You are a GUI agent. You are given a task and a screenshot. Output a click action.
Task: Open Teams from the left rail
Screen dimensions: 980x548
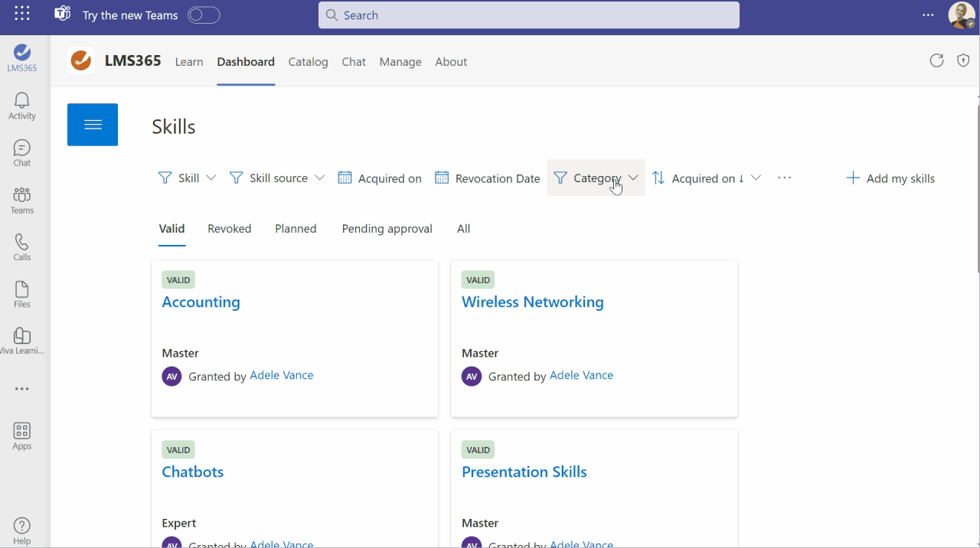click(22, 201)
